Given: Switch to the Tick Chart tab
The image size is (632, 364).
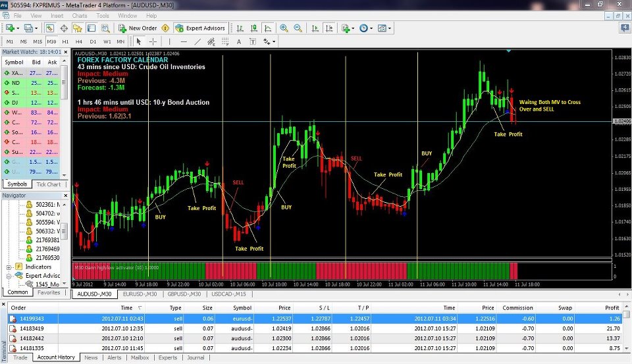Looking at the screenshot, I should point(48,184).
